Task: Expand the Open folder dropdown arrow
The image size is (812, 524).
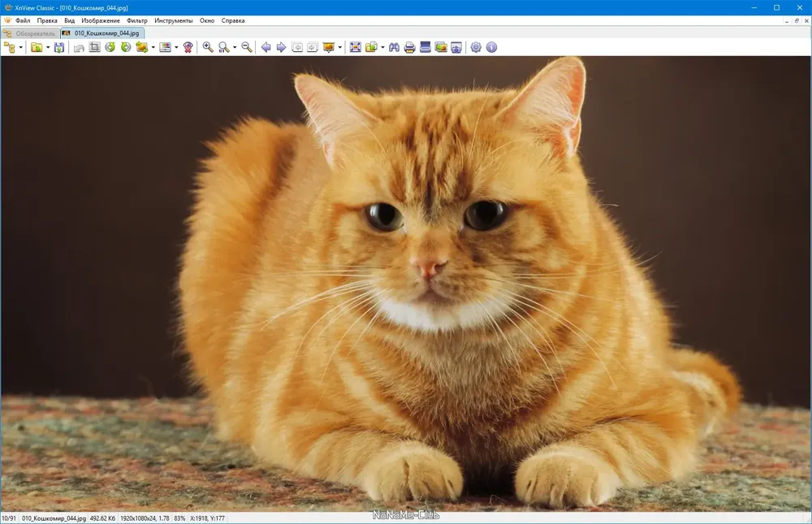Action: click(48, 48)
